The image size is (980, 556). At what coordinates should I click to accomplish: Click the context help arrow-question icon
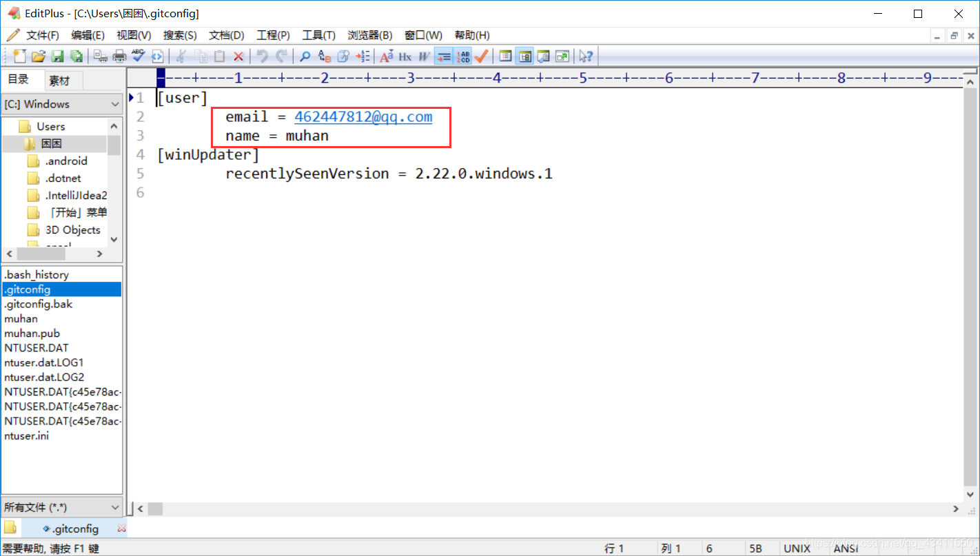pos(586,56)
